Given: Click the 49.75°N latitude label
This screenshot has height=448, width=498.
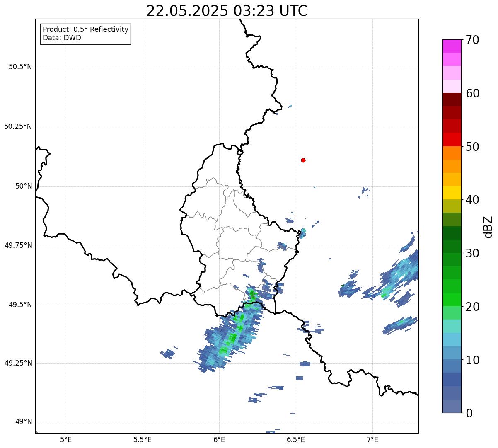Looking at the screenshot, I should (x=18, y=245).
